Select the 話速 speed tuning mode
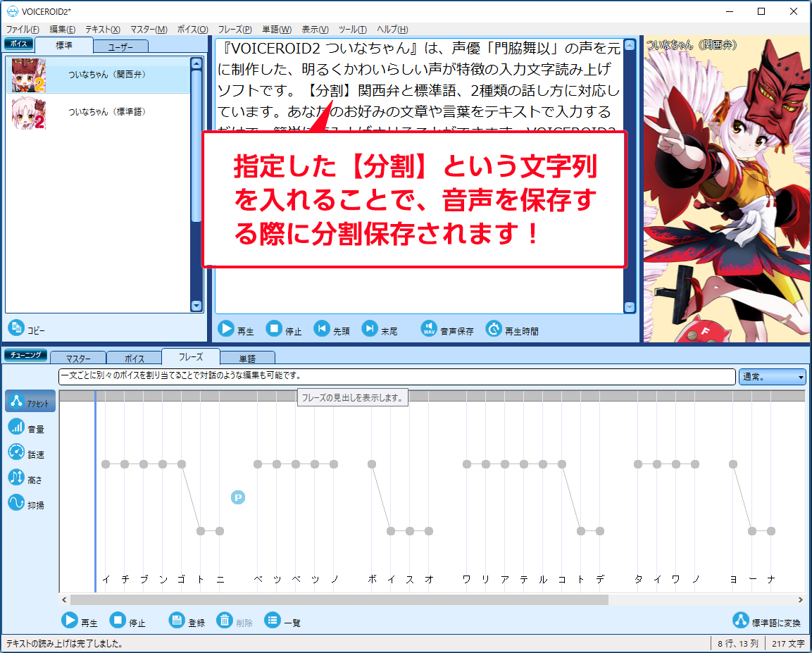Screen dimensions: 812x653 26,453
